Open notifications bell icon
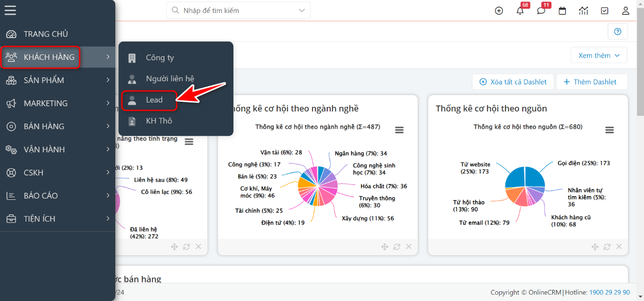Image resolution: width=644 pixels, height=301 pixels. tap(520, 11)
